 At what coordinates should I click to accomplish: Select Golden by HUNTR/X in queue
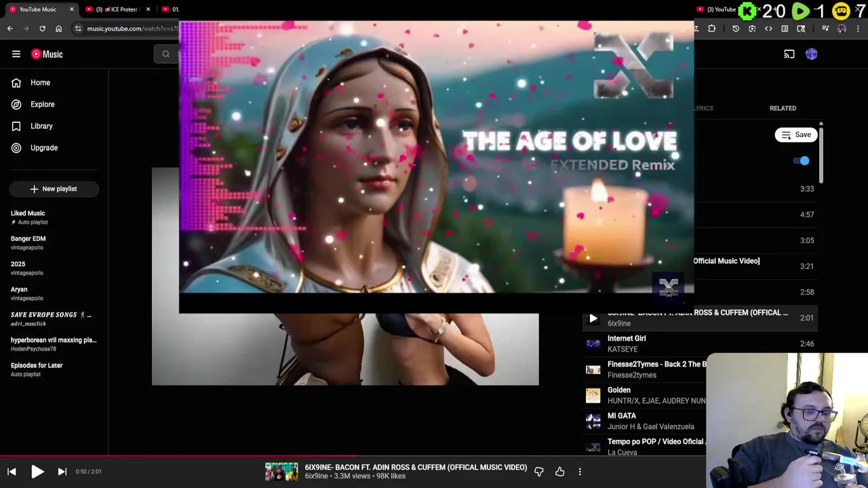point(644,395)
